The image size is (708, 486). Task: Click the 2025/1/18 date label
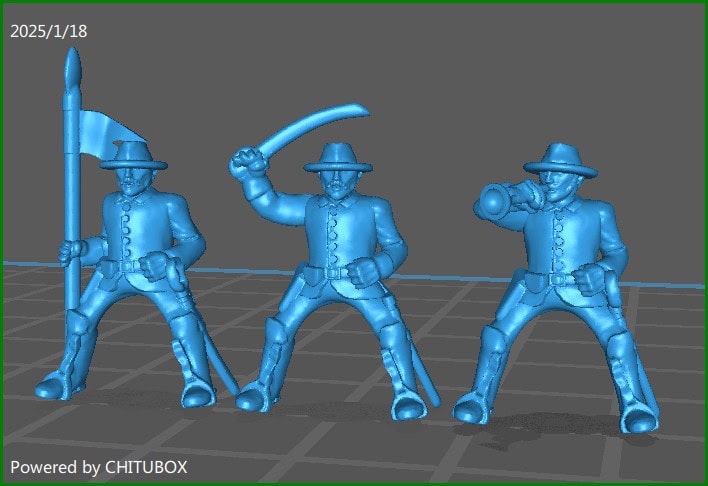(48, 31)
